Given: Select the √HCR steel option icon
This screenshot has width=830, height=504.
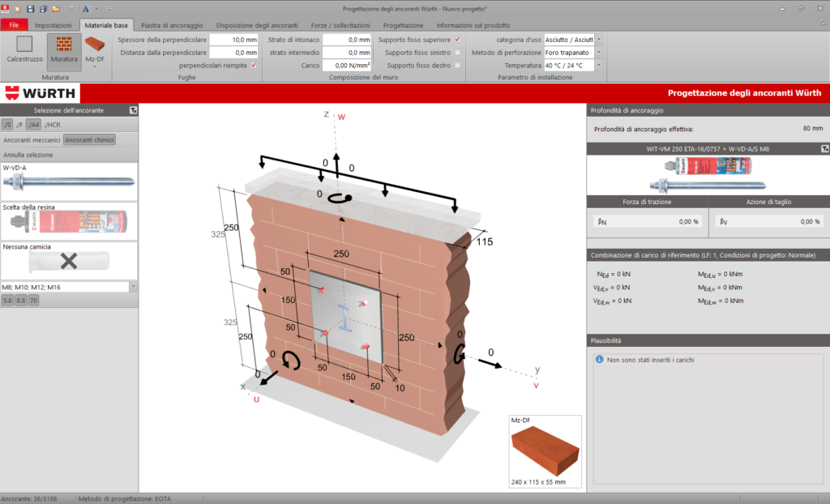Looking at the screenshot, I should [50, 124].
